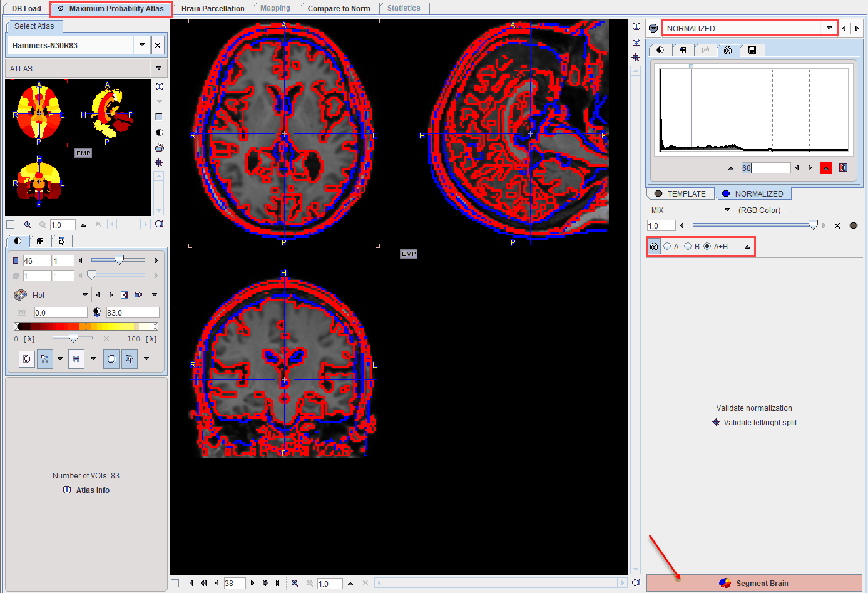
Task: Adjust the atlas slice slider next to 46
Action: point(118,260)
